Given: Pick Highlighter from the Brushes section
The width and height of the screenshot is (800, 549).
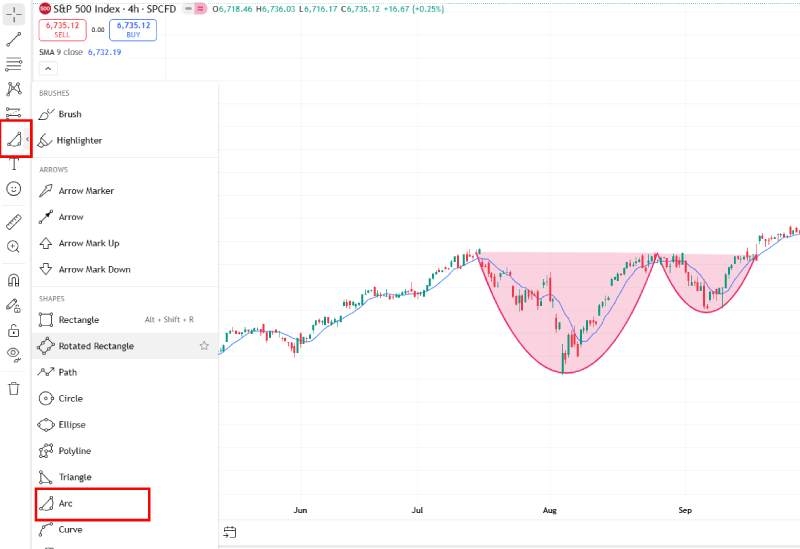Looking at the screenshot, I should point(79,141).
